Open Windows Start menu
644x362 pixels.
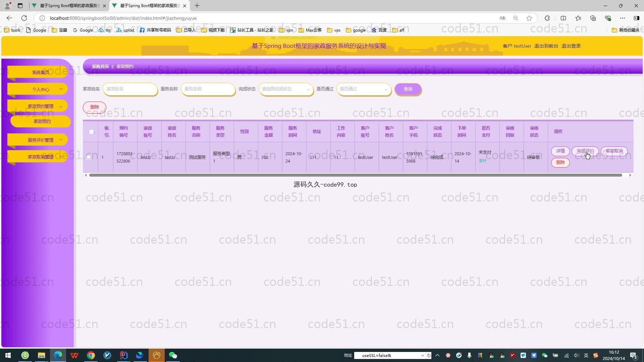pyautogui.click(x=8, y=355)
